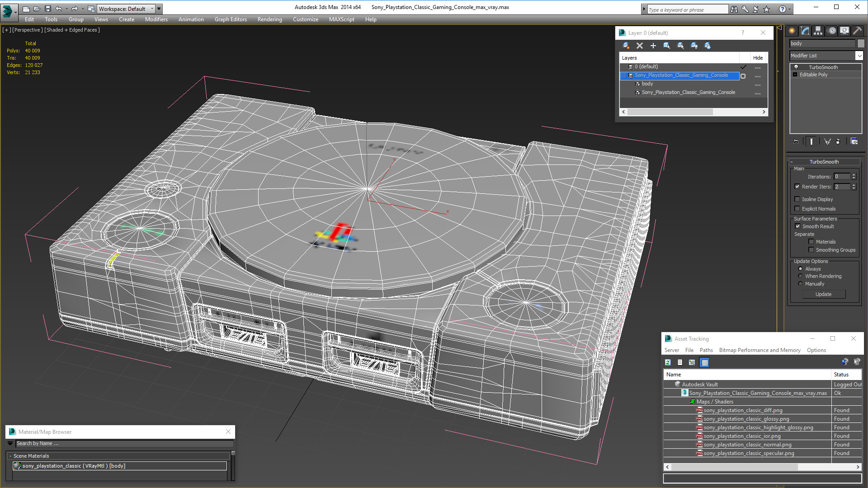The width and height of the screenshot is (868, 488).
Task: Open the Modify command panel tab
Action: pyautogui.click(x=805, y=31)
